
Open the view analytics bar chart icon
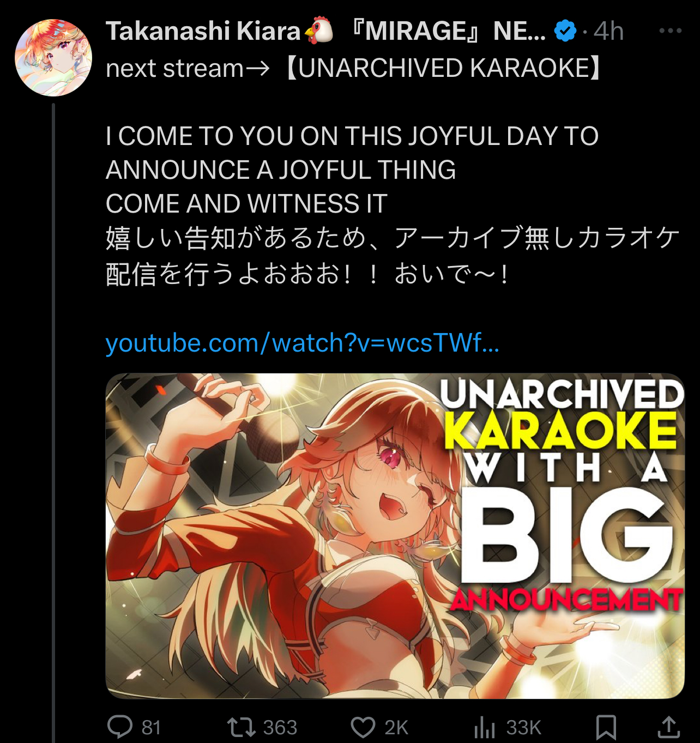tap(484, 727)
